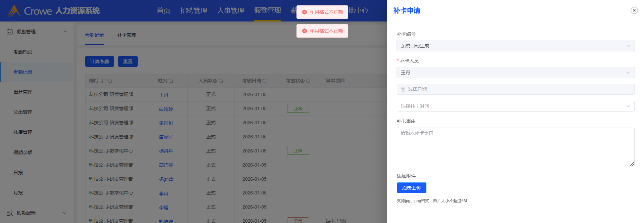Open 考勤记录 in the sidebar
The image size is (644, 223).
[23, 72]
